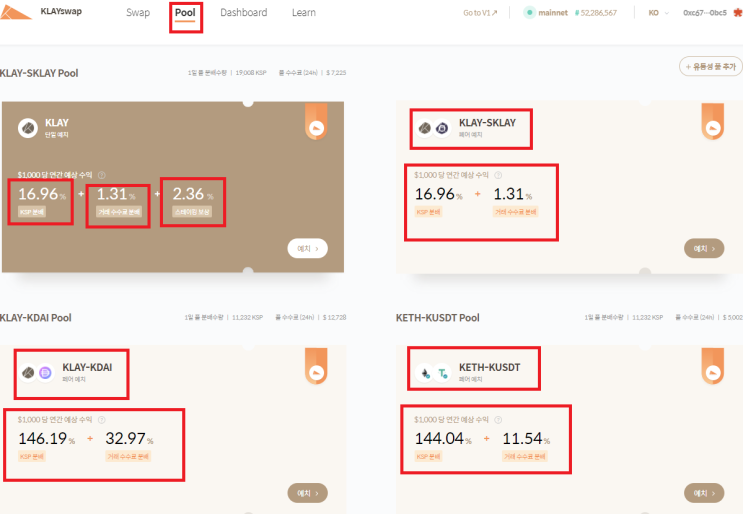Click the KLAY token icon in single deposit card
The height and width of the screenshot is (514, 743).
[28, 128]
